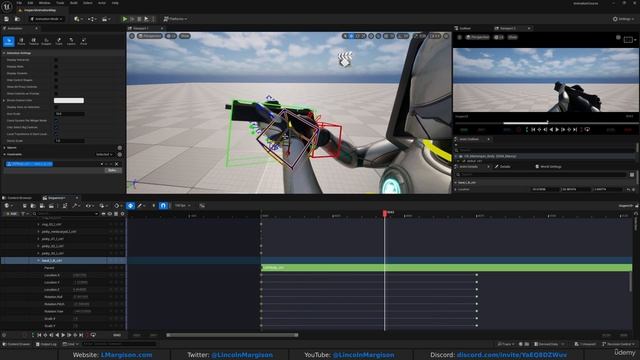The image size is (640, 360).
Task: Open the Build menu
Action: click(x=73, y=3)
